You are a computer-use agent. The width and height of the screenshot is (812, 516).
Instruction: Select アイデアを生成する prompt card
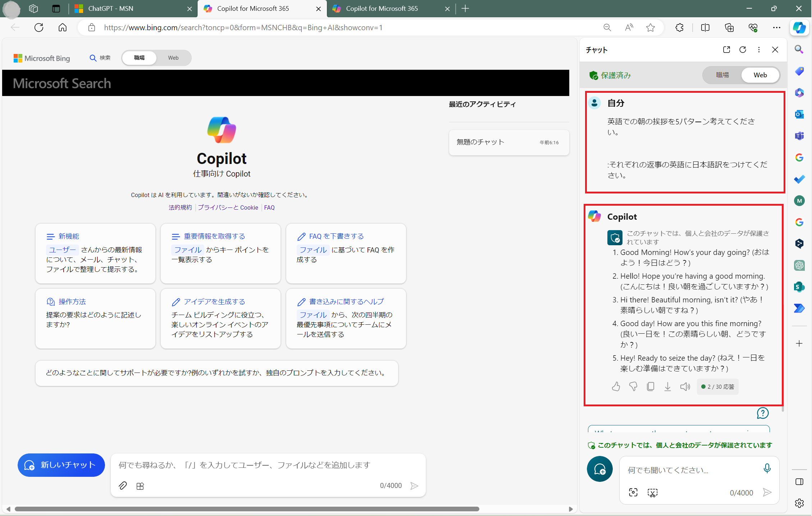220,318
